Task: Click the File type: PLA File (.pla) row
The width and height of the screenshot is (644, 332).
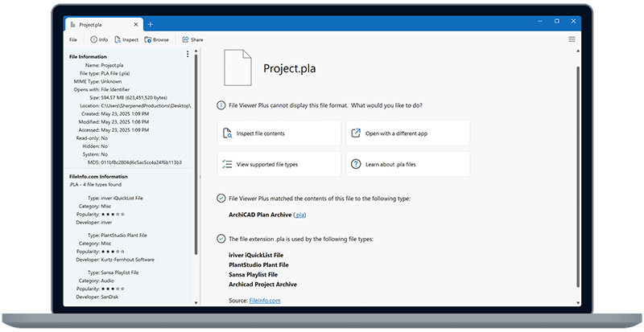Action: coord(105,73)
